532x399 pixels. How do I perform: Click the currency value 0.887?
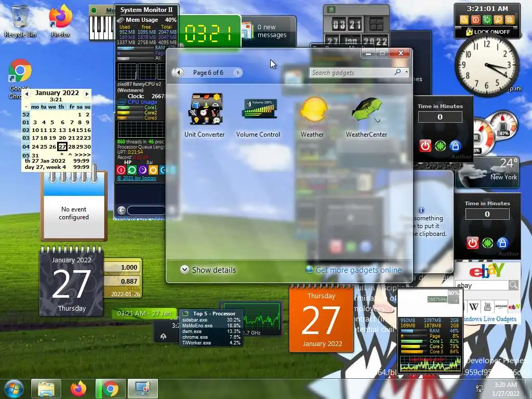[129, 281]
